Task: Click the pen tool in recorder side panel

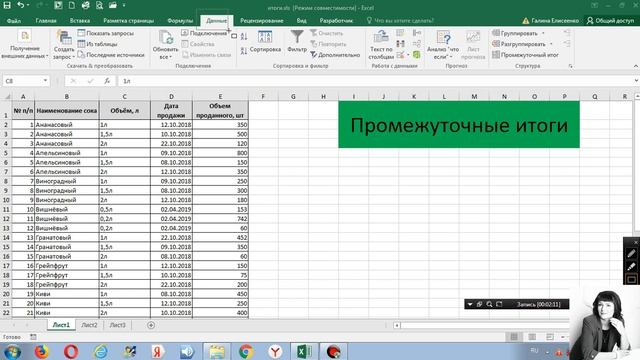Action: pos(631,254)
